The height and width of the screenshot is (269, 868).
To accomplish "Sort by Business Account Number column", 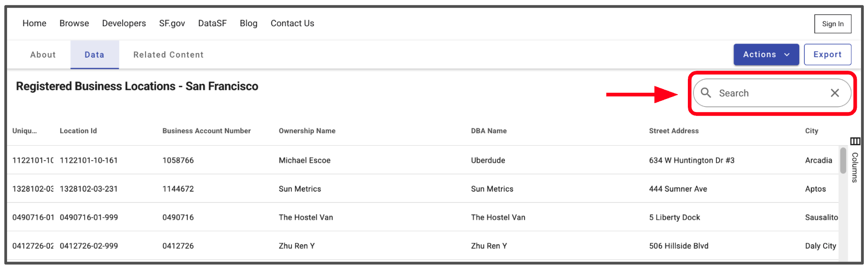I will pos(206,131).
